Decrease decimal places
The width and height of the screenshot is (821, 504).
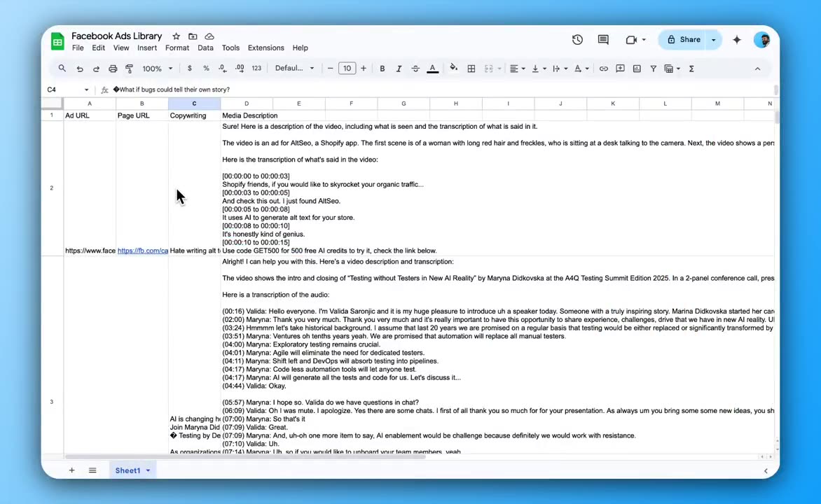point(223,69)
